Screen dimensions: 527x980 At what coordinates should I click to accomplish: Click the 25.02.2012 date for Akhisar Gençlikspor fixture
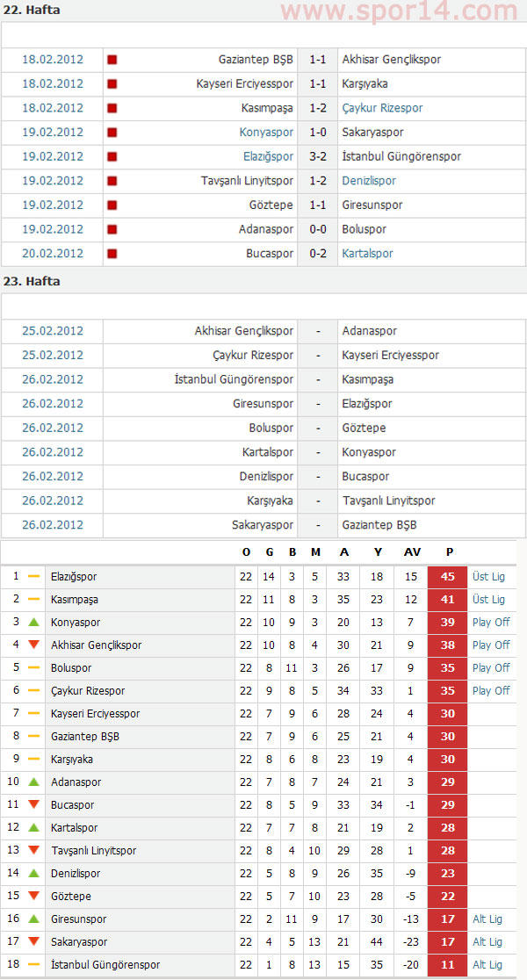pyautogui.click(x=53, y=331)
